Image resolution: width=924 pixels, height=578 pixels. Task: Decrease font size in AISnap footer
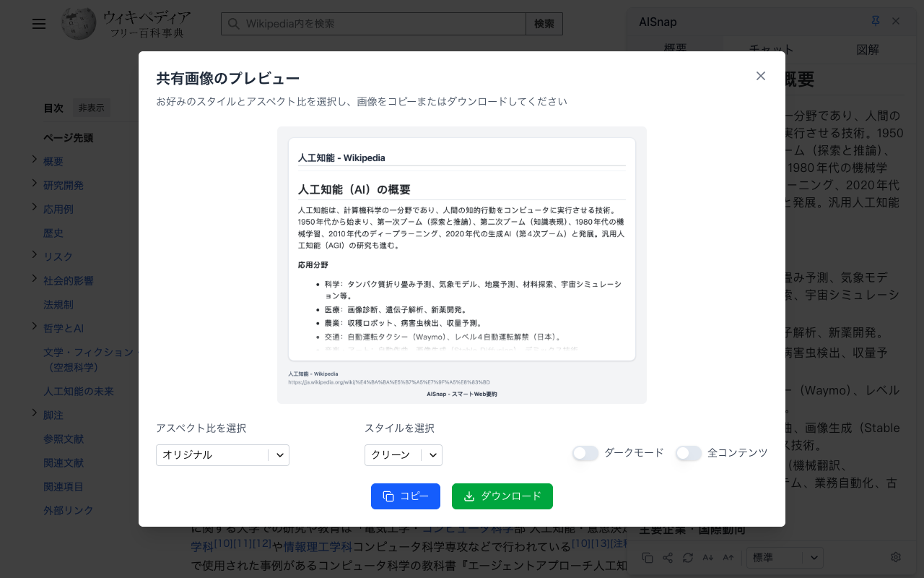pyautogui.click(x=708, y=558)
